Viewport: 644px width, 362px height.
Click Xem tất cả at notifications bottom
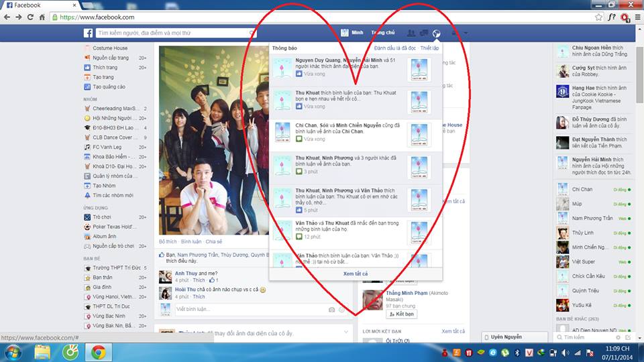point(356,274)
